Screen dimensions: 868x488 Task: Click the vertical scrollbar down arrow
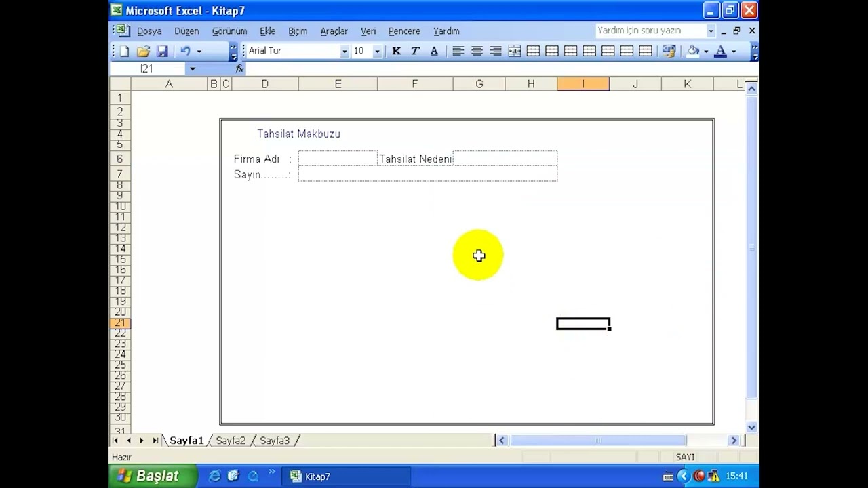coord(751,428)
